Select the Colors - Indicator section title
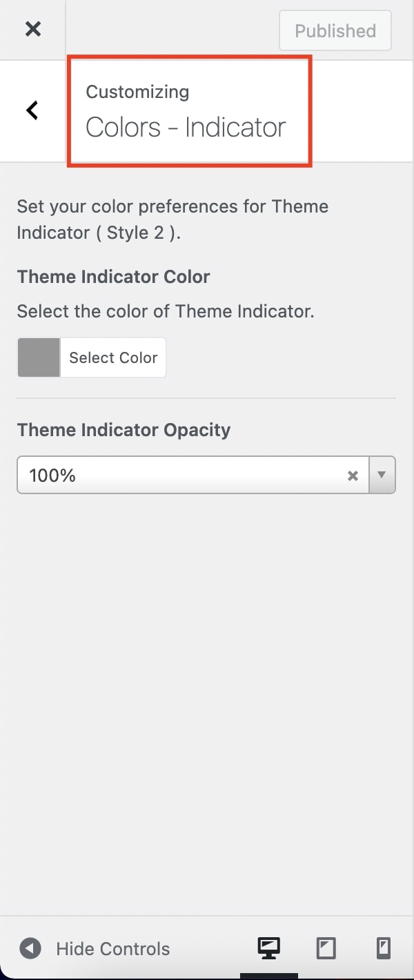This screenshot has height=980, width=414. coord(186,128)
